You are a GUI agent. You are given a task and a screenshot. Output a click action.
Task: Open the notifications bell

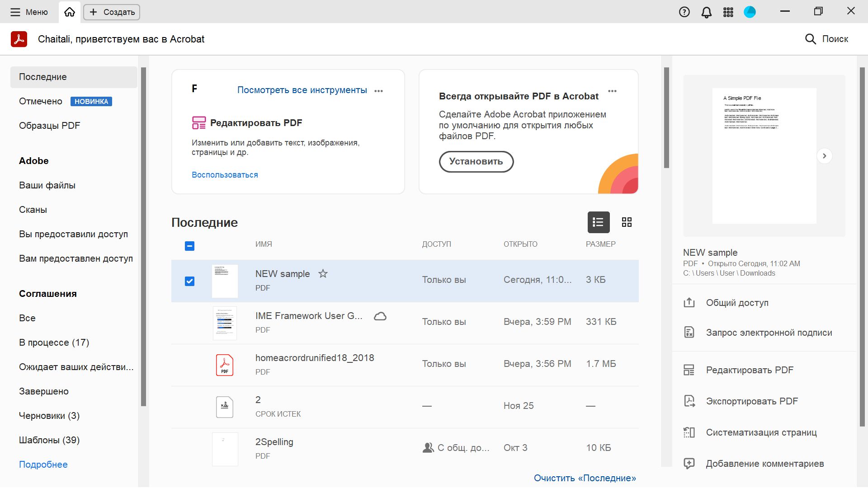pyautogui.click(x=706, y=12)
